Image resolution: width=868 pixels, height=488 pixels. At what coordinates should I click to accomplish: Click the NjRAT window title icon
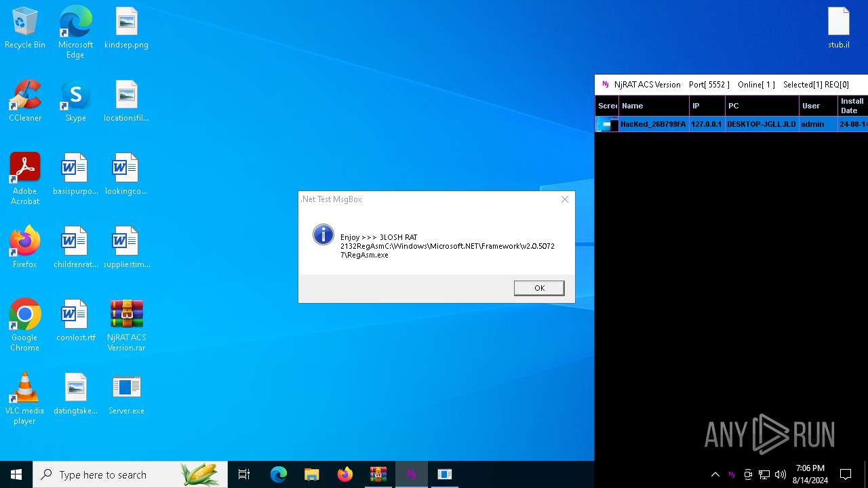pyautogui.click(x=606, y=85)
